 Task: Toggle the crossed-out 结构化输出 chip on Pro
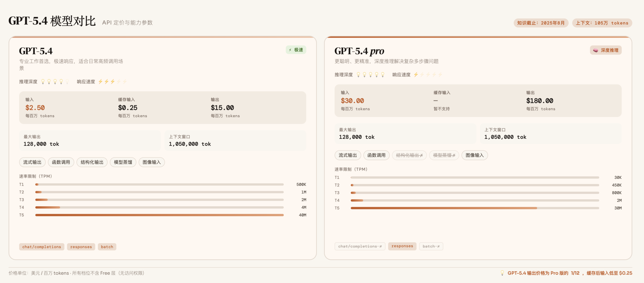pos(409,155)
